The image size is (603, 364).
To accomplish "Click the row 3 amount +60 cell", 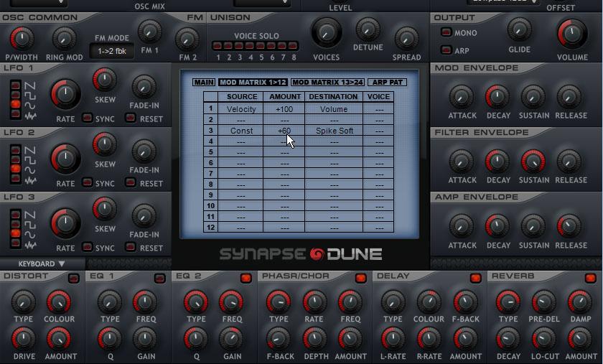I will 284,131.
